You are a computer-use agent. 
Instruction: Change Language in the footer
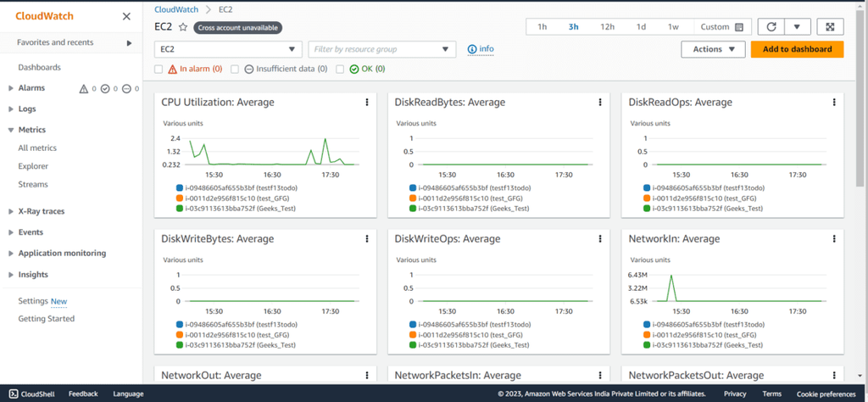click(x=129, y=394)
